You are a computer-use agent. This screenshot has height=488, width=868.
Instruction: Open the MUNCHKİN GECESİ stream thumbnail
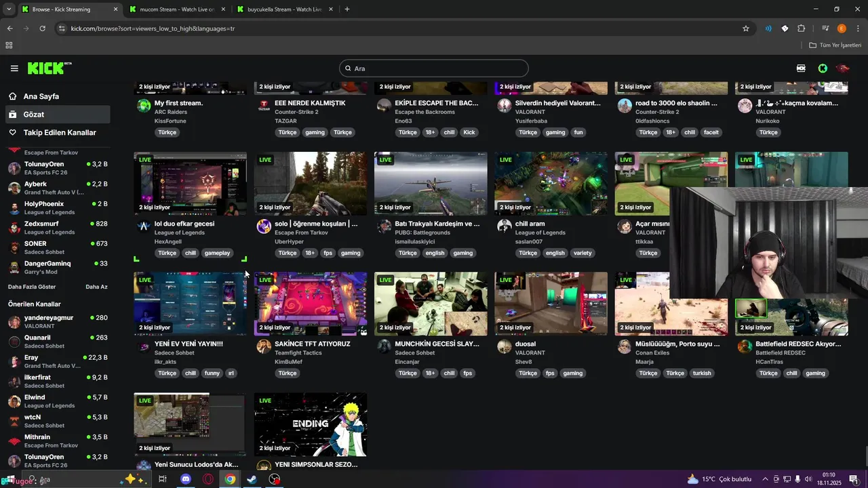[431, 304]
